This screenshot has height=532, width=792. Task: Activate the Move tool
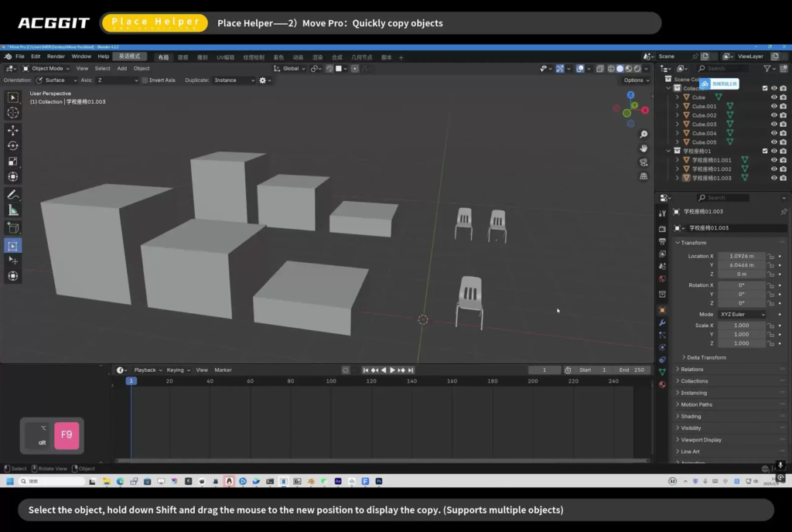(x=13, y=130)
